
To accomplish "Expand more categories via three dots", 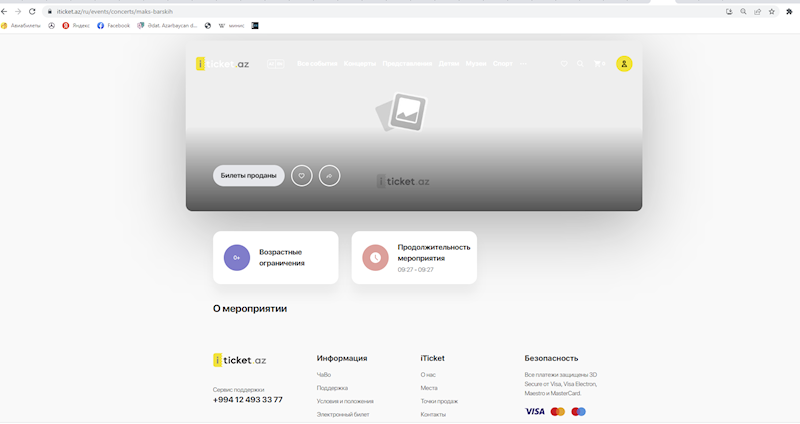I will click(x=523, y=64).
